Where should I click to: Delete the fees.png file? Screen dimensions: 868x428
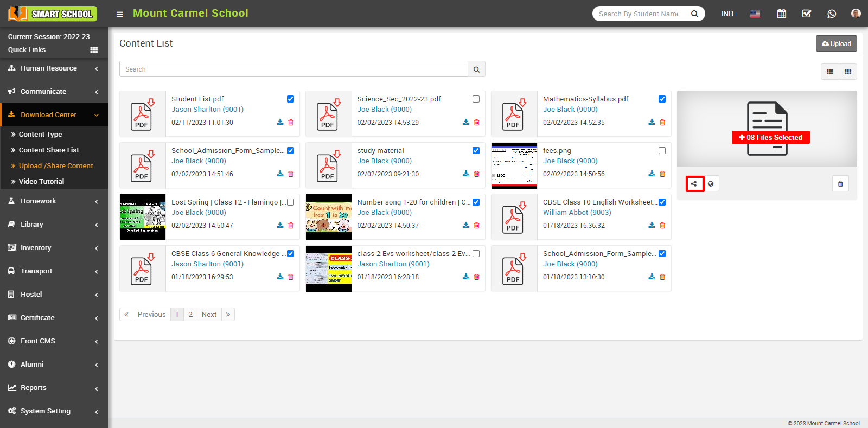pyautogui.click(x=662, y=174)
